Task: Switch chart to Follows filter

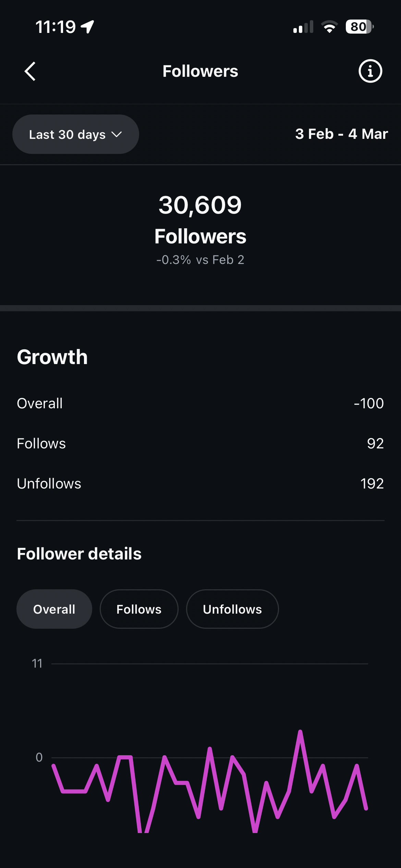Action: (x=139, y=609)
